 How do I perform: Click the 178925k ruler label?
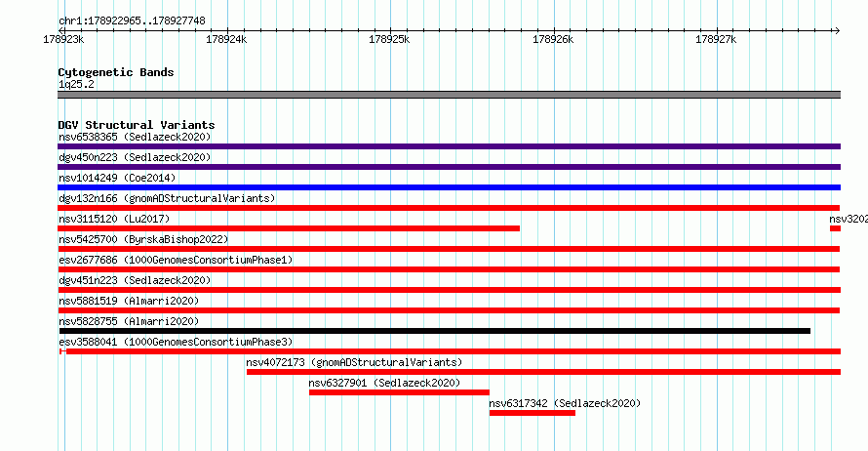click(389, 39)
